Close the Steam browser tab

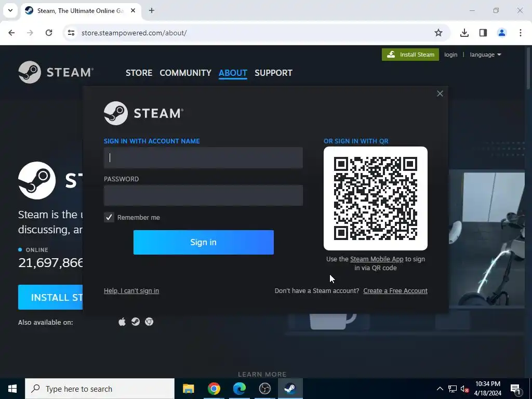coord(133,10)
